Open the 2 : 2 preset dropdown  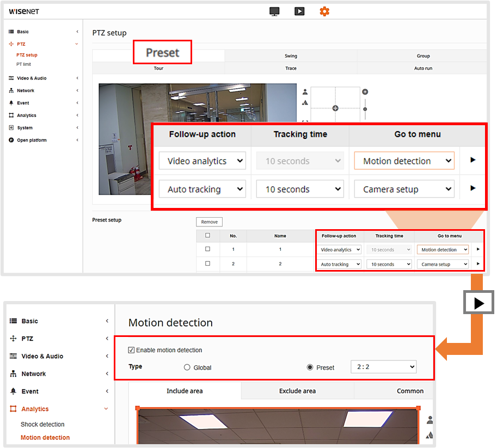(383, 367)
